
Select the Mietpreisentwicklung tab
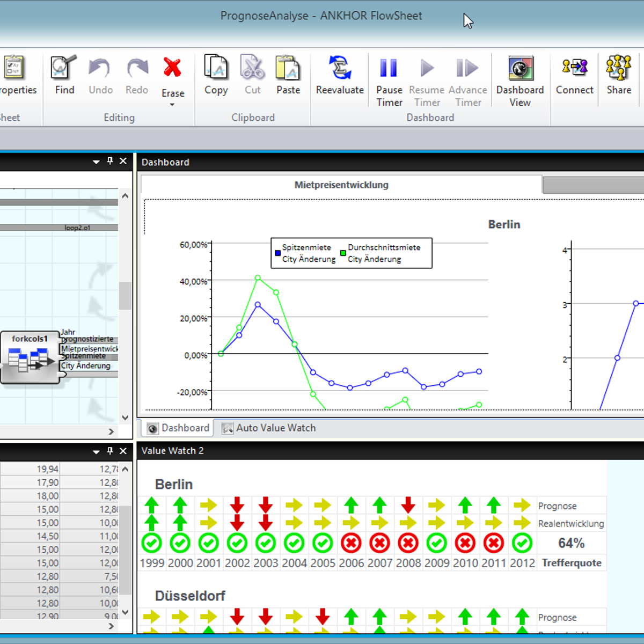(x=341, y=185)
